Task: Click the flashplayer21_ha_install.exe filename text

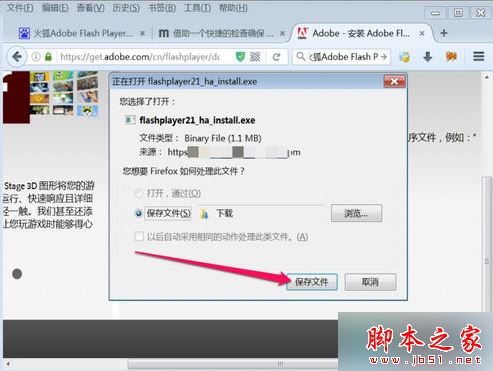Action: (197, 120)
